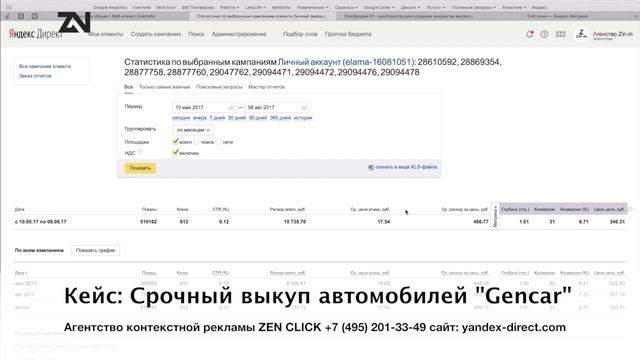Click the 08 авг 2017 end date field
The image size is (640, 360).
[277, 107]
